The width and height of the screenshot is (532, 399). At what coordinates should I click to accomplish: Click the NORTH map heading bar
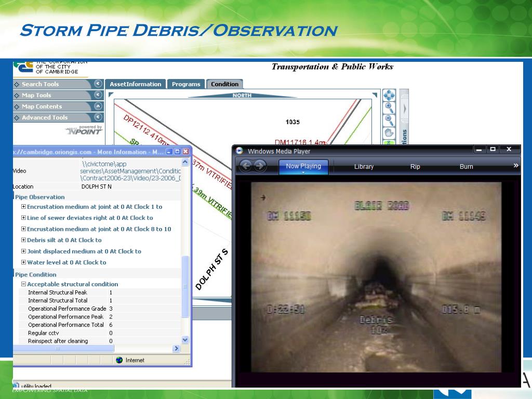[x=242, y=96]
